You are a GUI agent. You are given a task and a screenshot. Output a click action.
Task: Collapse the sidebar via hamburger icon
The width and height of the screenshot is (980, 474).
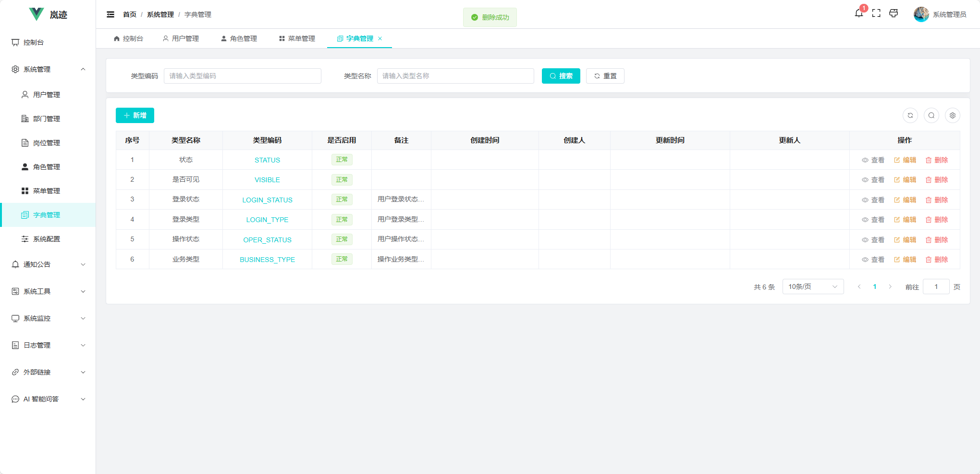point(110,14)
